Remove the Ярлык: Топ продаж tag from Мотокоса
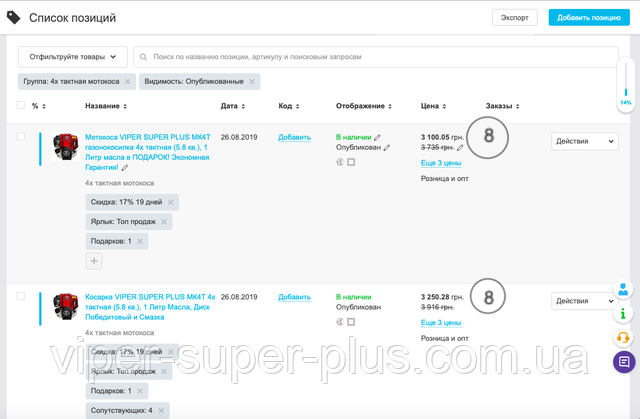The width and height of the screenshot is (640, 419). click(164, 222)
